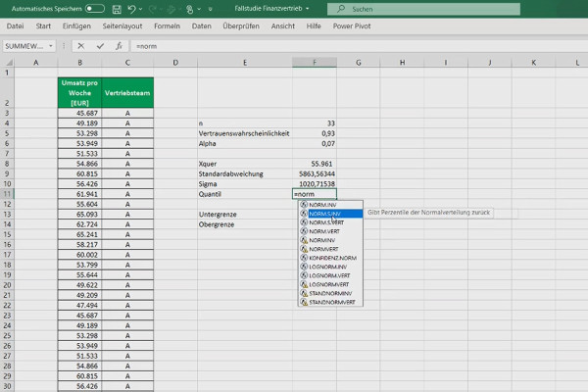Select NORM.INV from autocomplete list

(330, 205)
